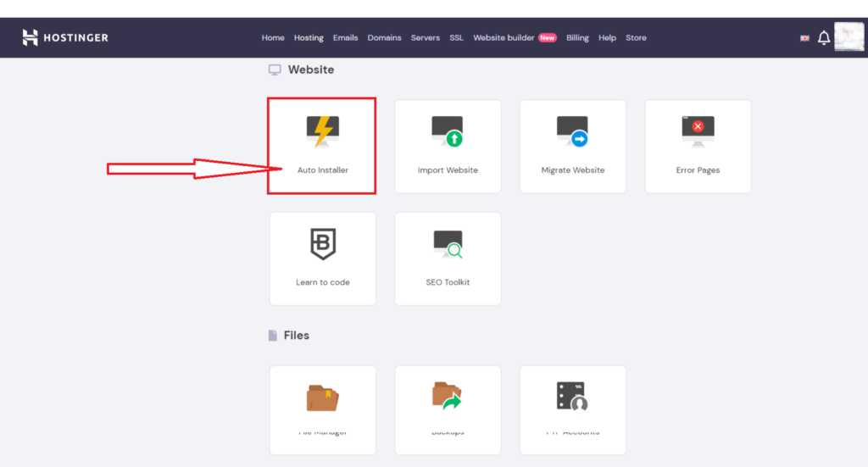Open Website builder in the navigation
The image size is (868, 467).
[504, 37]
